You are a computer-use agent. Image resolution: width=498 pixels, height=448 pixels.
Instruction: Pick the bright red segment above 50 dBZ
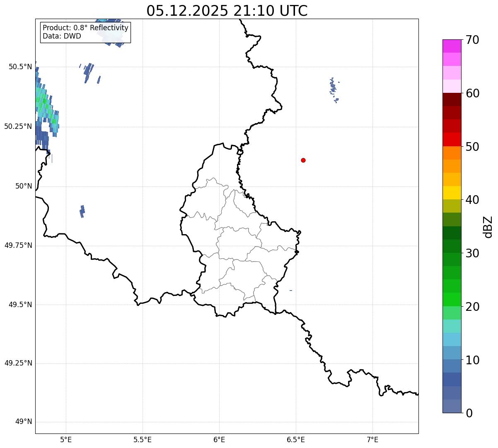click(452, 139)
